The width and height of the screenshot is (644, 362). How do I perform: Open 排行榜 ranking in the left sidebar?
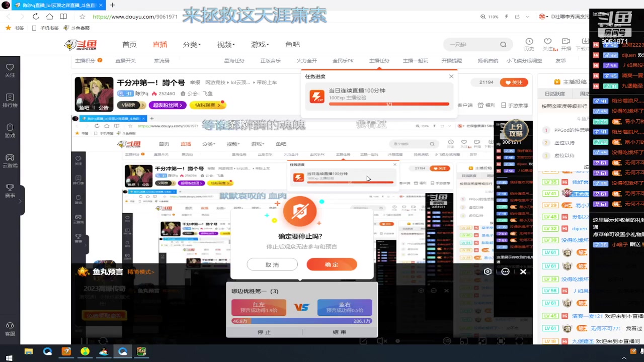click(10, 100)
